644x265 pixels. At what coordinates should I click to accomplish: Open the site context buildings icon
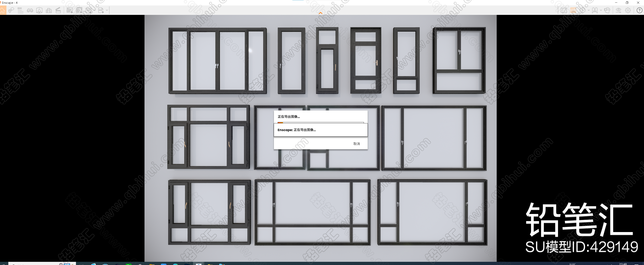[x=49, y=10]
